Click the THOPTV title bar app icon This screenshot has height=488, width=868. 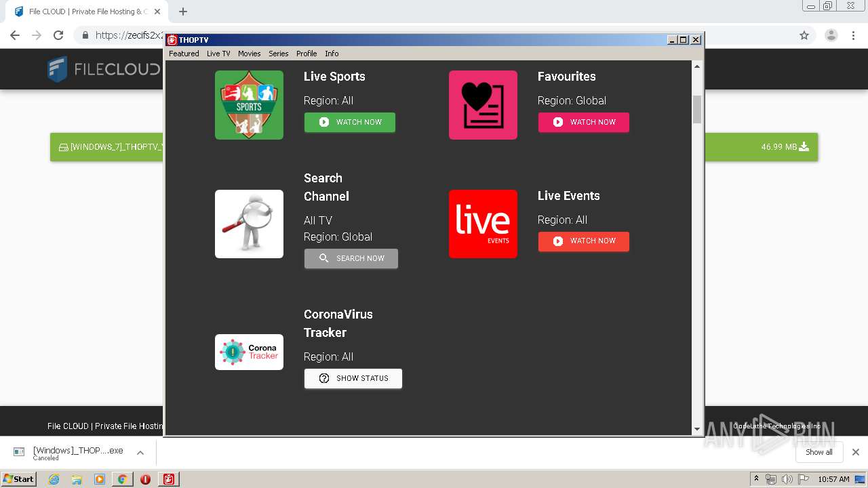click(172, 40)
